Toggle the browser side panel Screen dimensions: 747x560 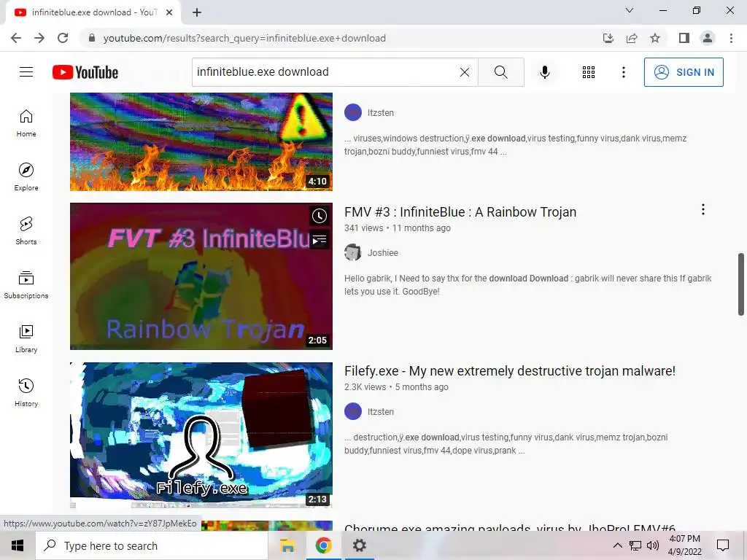[x=684, y=38]
